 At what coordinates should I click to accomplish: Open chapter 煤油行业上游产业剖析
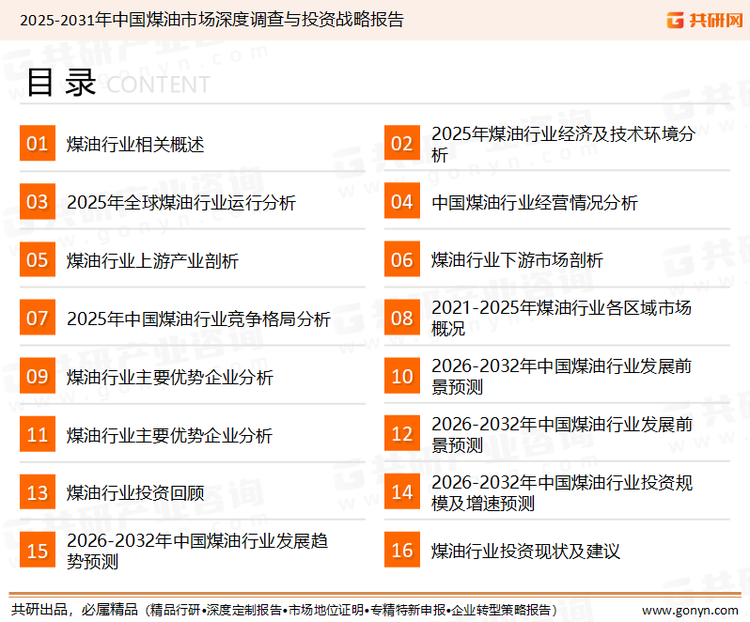pos(153,261)
